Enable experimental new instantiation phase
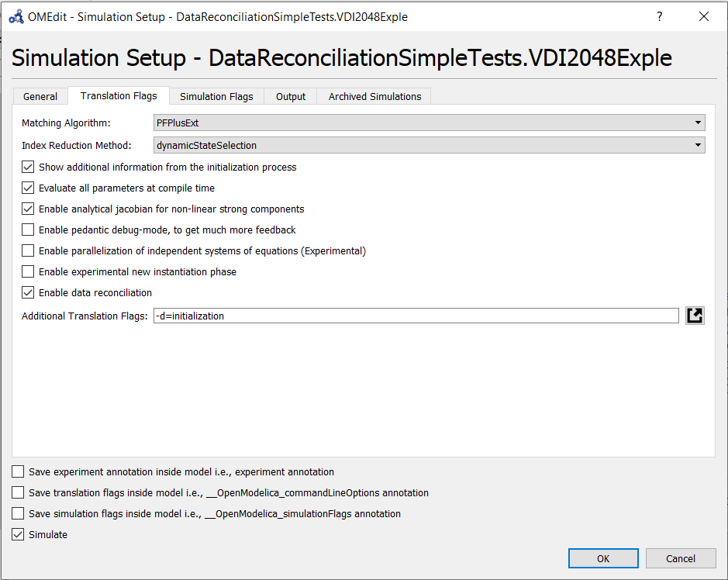Screen dimensions: 728x580 [x=28, y=271]
